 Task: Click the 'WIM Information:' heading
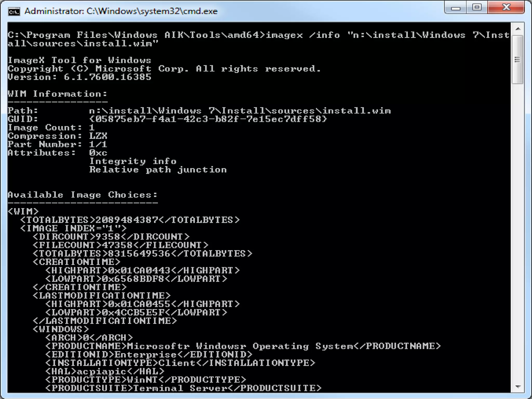[x=57, y=94]
